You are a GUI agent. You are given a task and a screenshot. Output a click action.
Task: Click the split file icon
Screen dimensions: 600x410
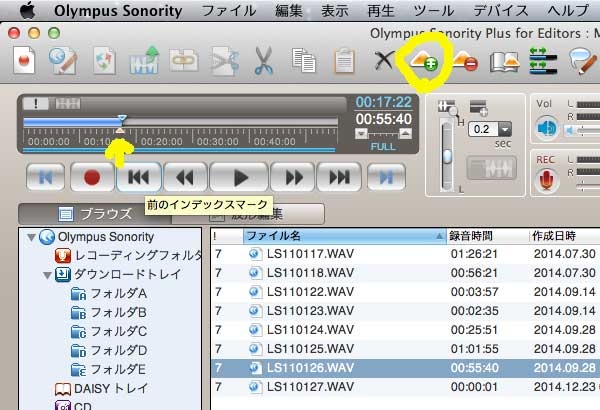(x=225, y=60)
